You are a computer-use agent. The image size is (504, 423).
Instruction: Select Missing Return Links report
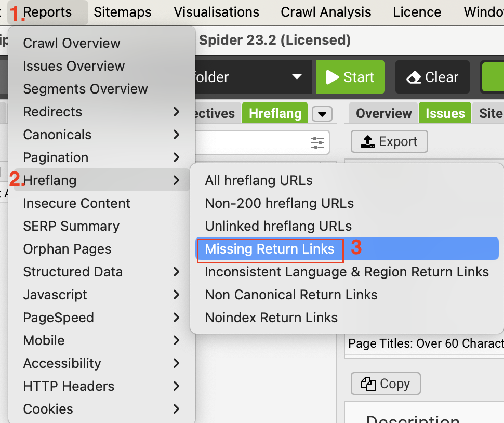270,249
